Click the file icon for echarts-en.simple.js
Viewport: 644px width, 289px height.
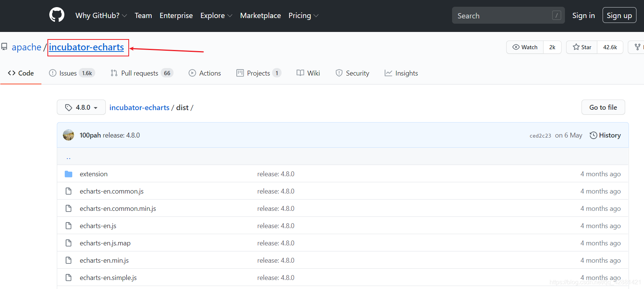(x=69, y=278)
